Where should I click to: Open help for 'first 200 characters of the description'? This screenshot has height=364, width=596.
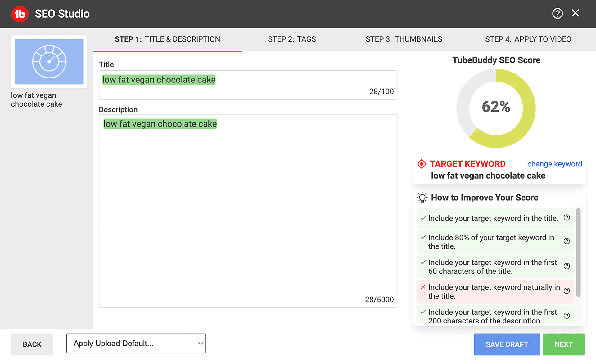tap(567, 316)
